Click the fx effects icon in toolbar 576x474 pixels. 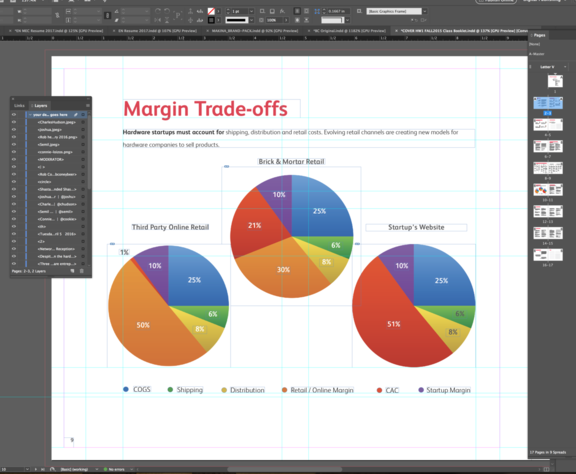[282, 11]
